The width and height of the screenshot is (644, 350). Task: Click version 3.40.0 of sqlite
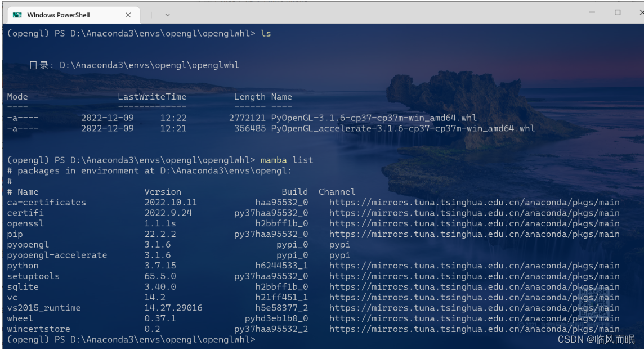(160, 287)
